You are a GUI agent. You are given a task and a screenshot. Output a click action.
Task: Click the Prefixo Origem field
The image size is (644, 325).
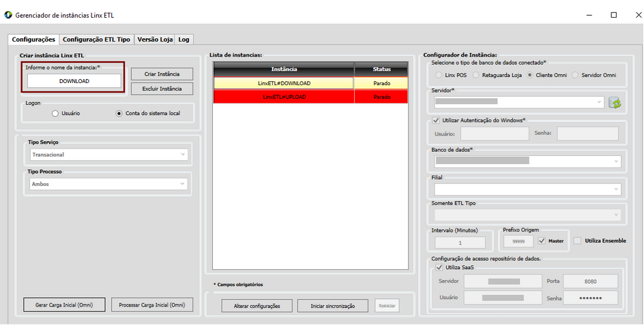tap(518, 242)
